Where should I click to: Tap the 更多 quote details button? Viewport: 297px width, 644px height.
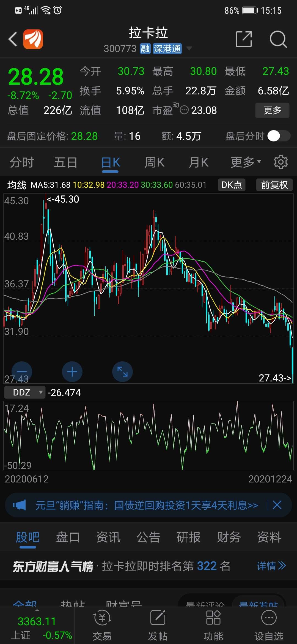[272, 110]
